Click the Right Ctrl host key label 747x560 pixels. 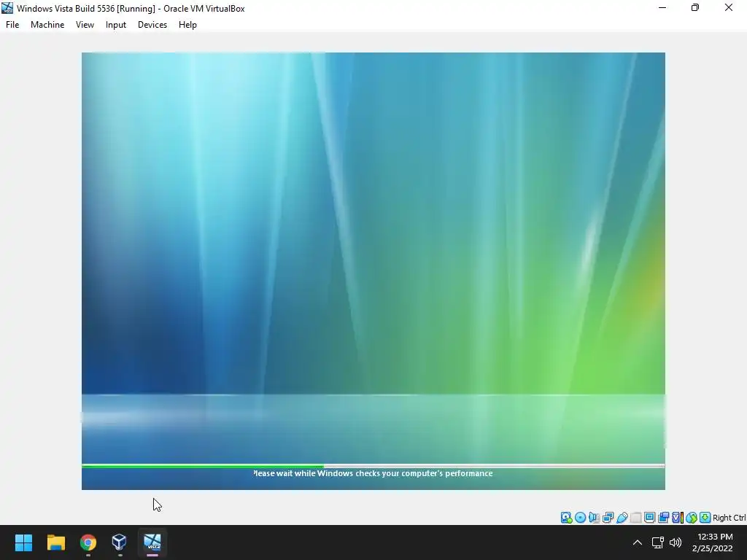pos(729,518)
